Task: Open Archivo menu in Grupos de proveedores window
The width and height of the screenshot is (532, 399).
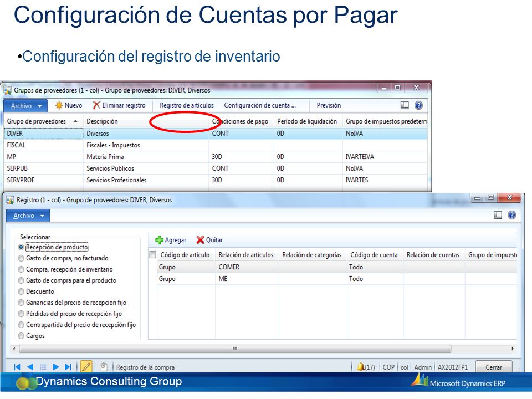Action: tap(25, 106)
